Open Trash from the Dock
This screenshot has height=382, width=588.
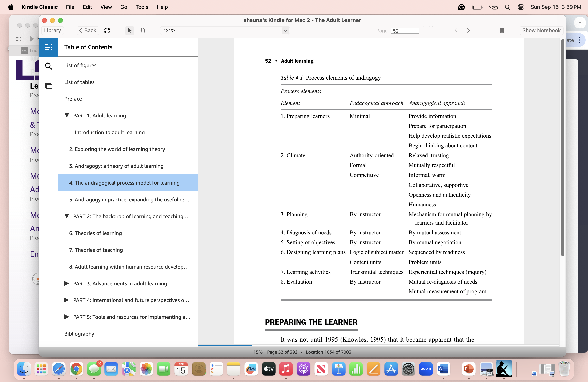click(564, 369)
